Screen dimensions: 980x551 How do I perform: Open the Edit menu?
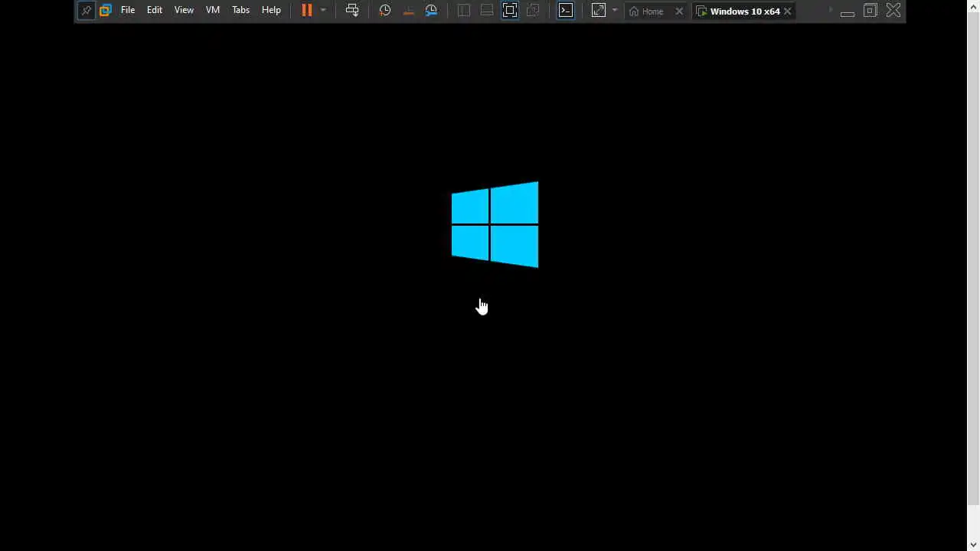[155, 10]
